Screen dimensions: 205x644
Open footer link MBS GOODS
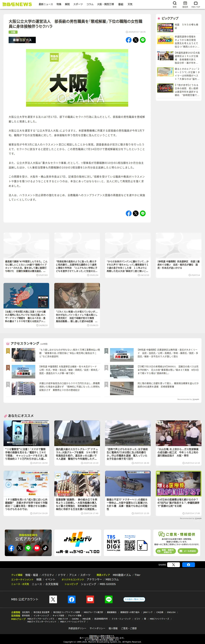point(108,584)
